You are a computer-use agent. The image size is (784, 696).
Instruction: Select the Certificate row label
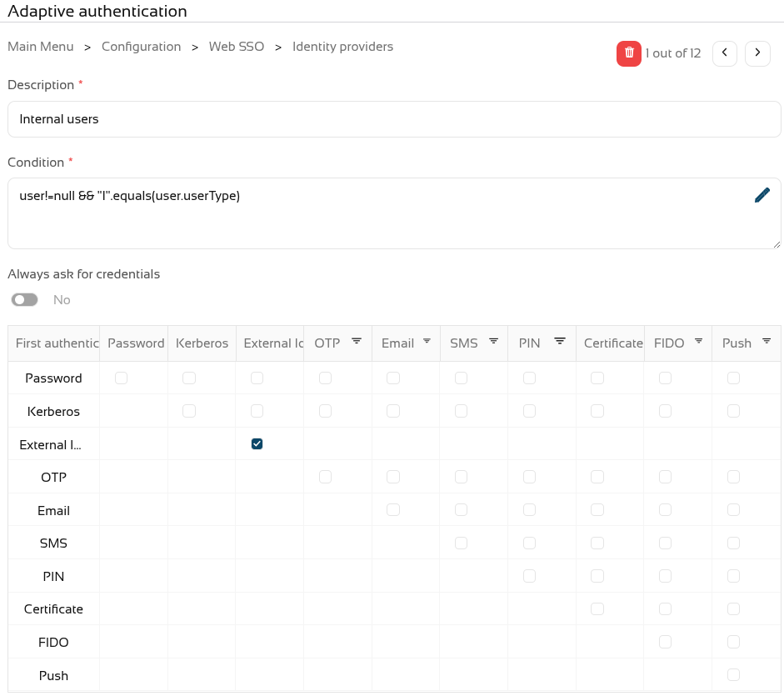[53, 609]
